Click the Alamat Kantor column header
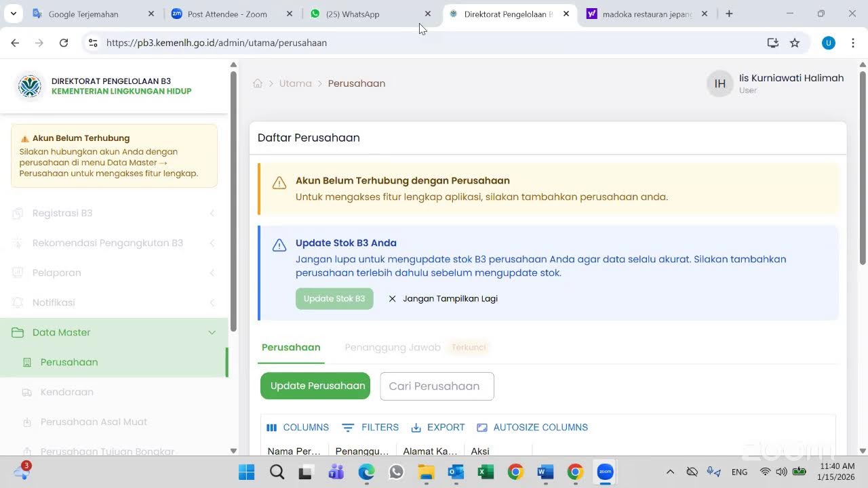The height and width of the screenshot is (488, 868). [430, 451]
